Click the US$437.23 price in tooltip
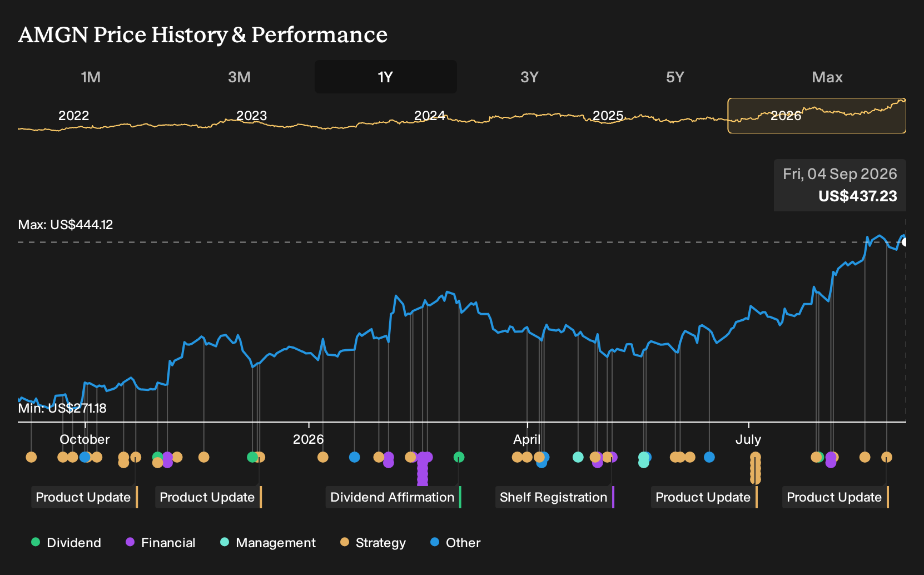Screen dimensions: 924x575 point(858,196)
